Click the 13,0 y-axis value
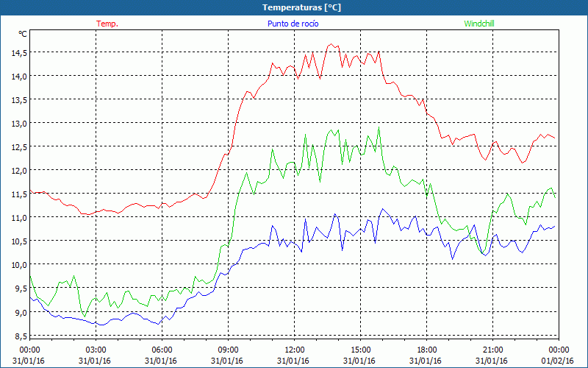588x368 pixels. point(19,124)
